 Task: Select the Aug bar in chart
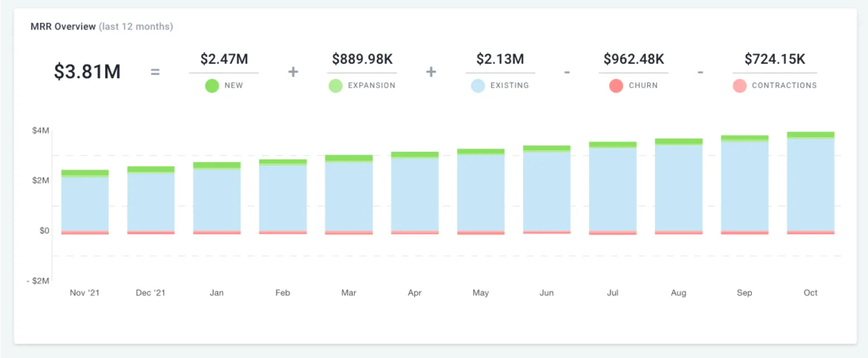pos(679,186)
